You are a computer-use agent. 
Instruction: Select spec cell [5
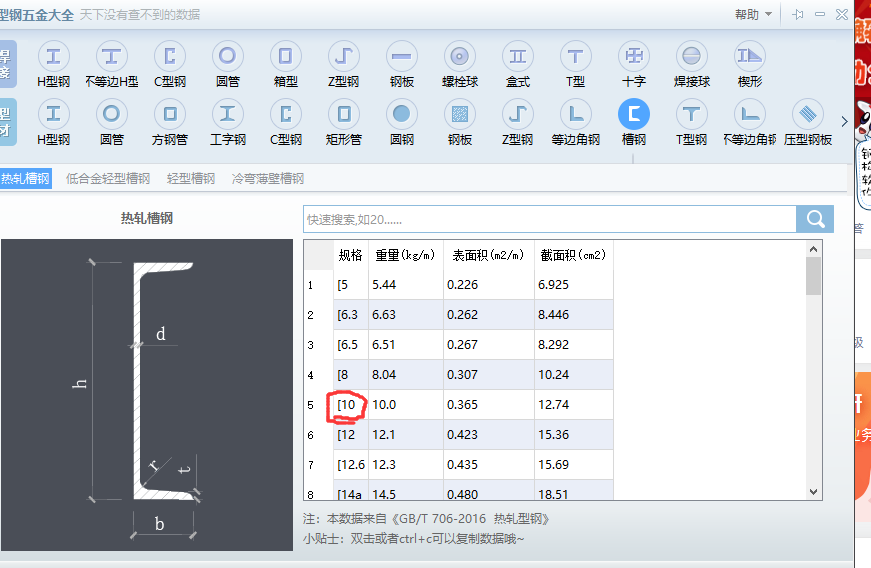351,285
